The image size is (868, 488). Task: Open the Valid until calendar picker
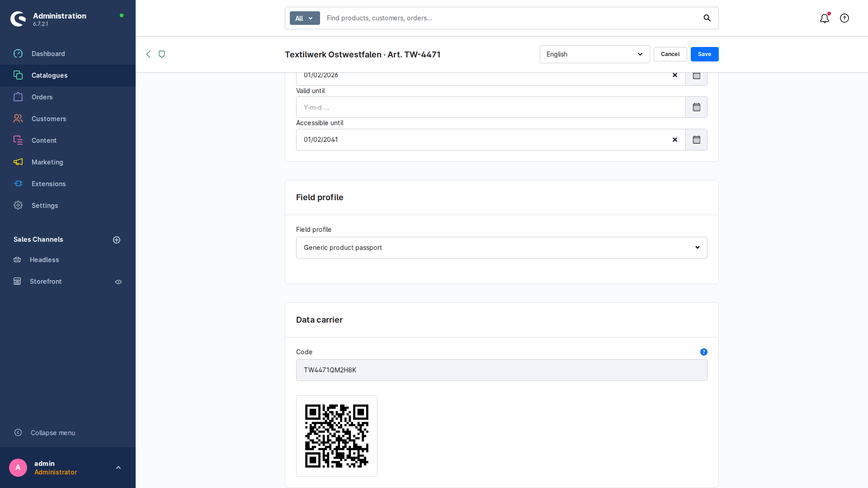(x=697, y=108)
